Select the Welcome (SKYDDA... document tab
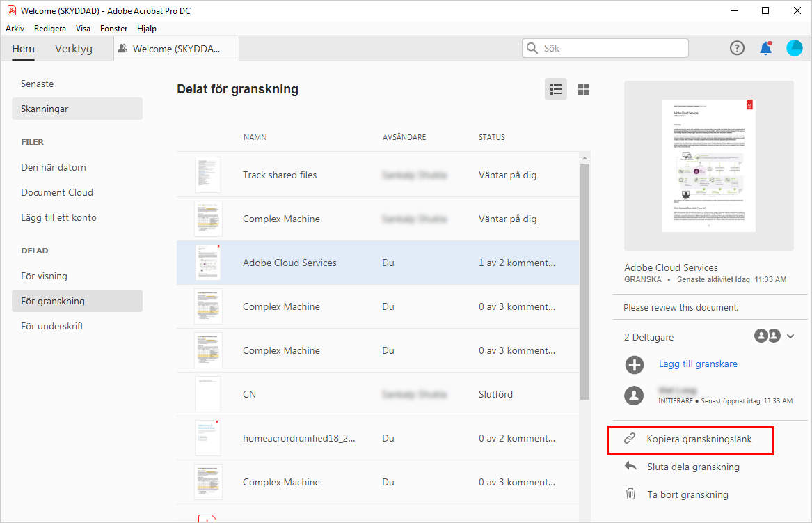 coord(176,49)
